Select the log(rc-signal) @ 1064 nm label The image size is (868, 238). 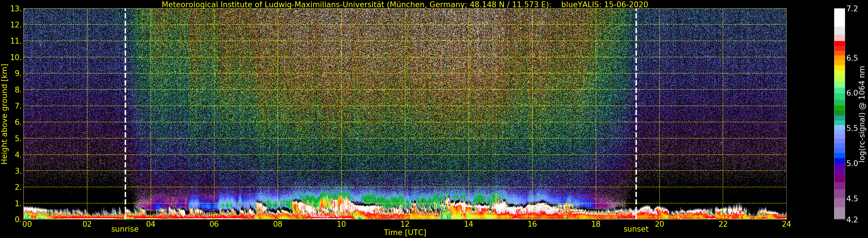(862, 114)
